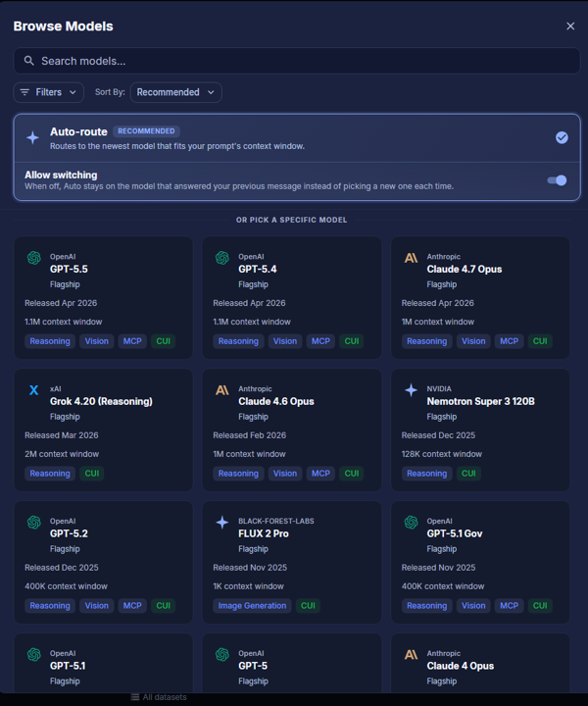
Task: Click Released Mar 2026 text
Action: [62, 435]
